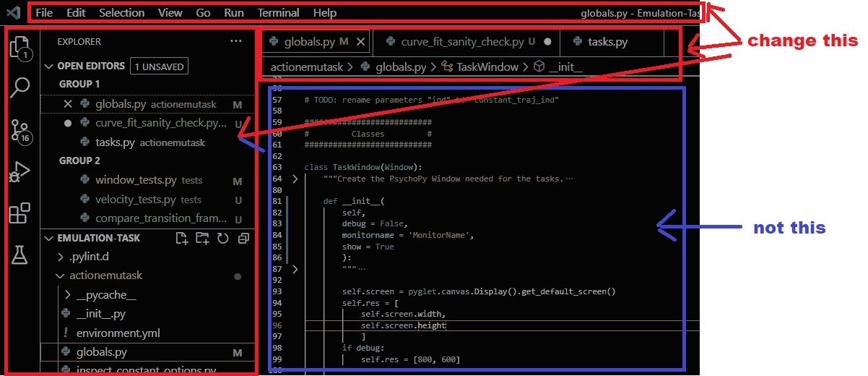Click New File icon in Emulation-Task header
868x376 pixels.
(x=181, y=238)
